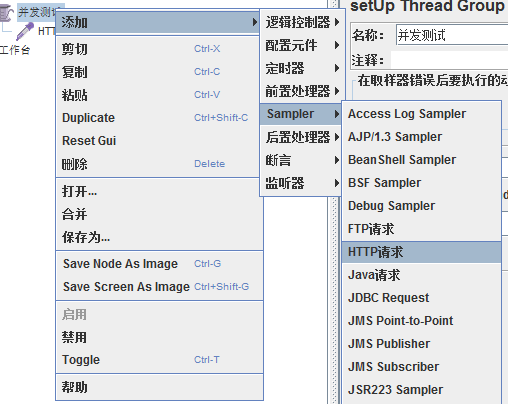Expand the 后置处理器 submenu

pos(301,137)
